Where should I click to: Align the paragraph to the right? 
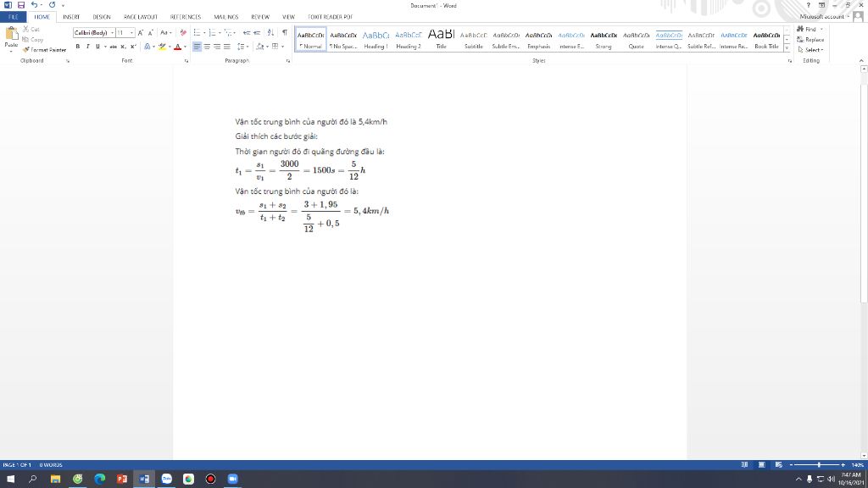pyautogui.click(x=217, y=47)
